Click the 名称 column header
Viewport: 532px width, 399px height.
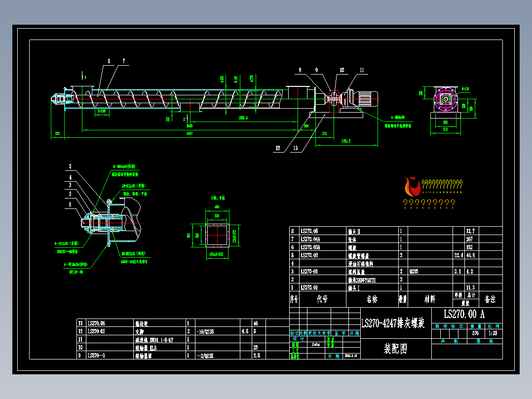(x=372, y=299)
